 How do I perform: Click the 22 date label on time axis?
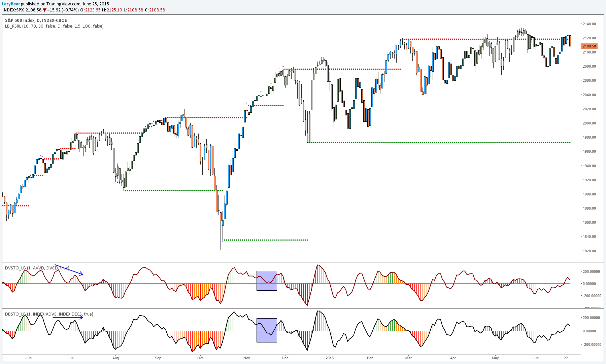coord(566,358)
